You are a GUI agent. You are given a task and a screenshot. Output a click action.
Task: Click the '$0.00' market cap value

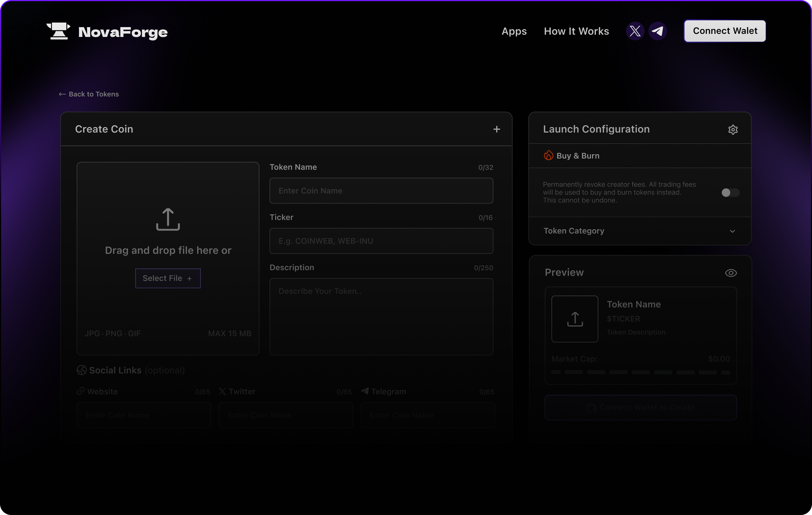pos(719,359)
